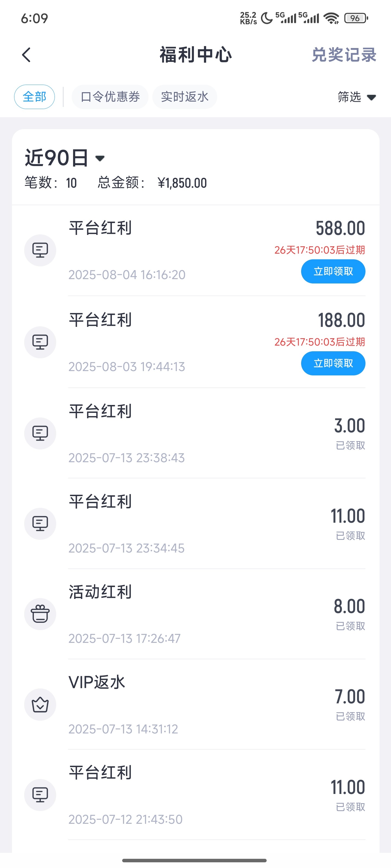Tap the battery indicator in status bar
391x868 pixels.
356,18
